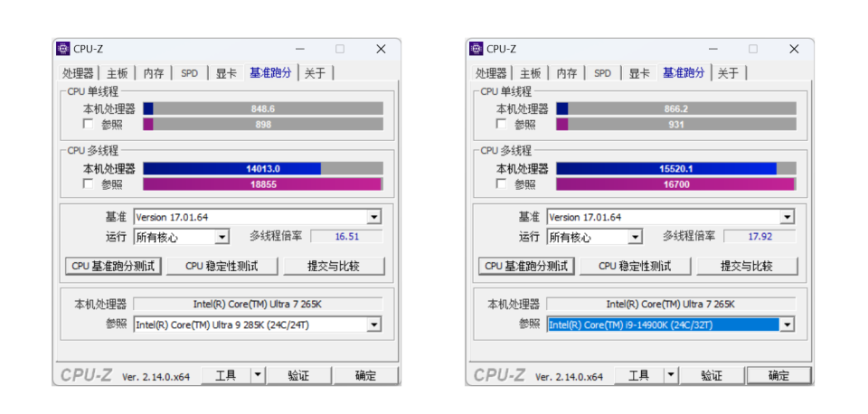Open 内存 tab in left CPU-Z window
Viewport: 868px width, 414px height.
tap(154, 73)
